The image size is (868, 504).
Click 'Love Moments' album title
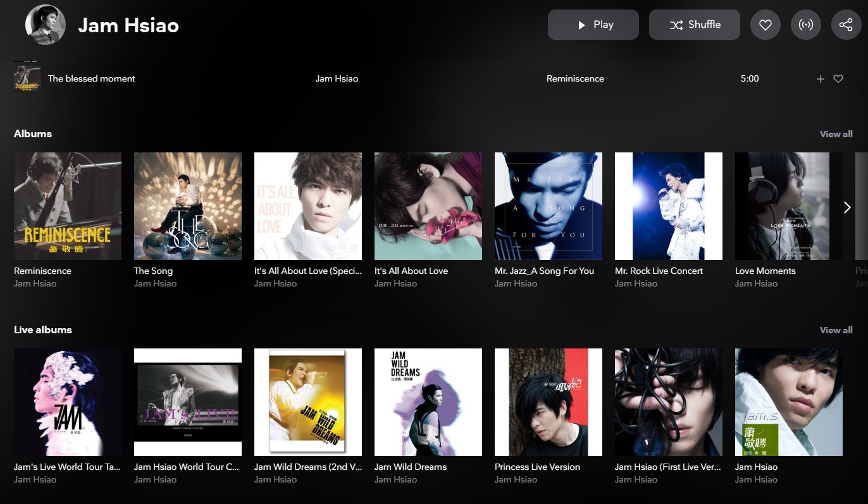[x=765, y=271]
